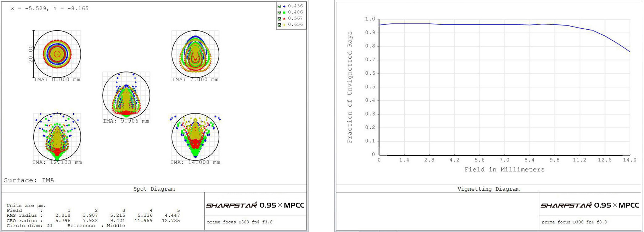
Task: Select the spot diagram for IMA 14.008 mm
Action: pos(195,137)
